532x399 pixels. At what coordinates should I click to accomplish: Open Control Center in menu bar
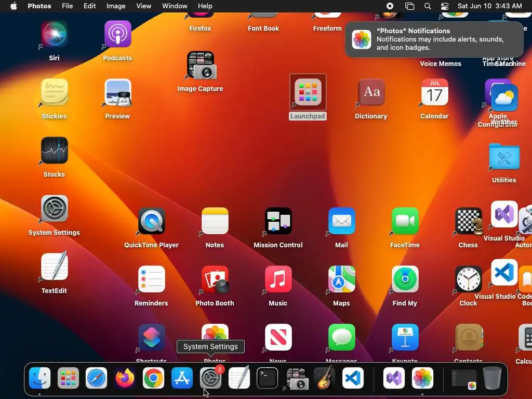pos(445,6)
